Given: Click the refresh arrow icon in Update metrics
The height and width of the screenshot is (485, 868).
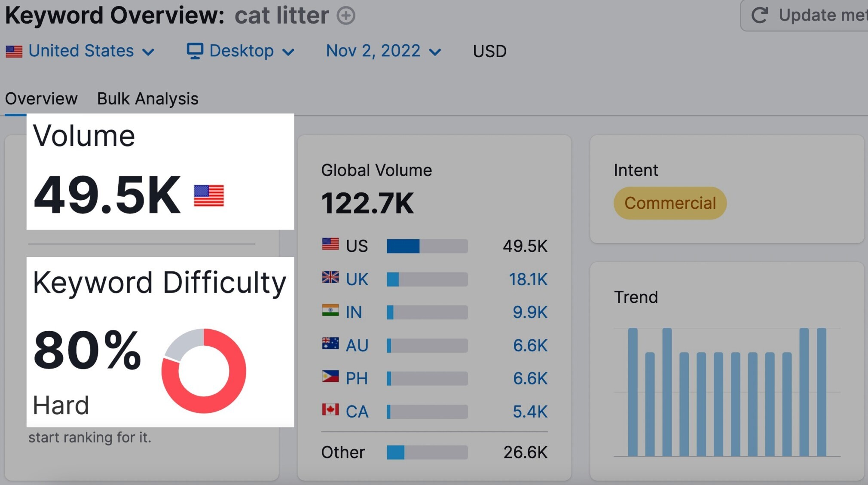Looking at the screenshot, I should pyautogui.click(x=760, y=15).
